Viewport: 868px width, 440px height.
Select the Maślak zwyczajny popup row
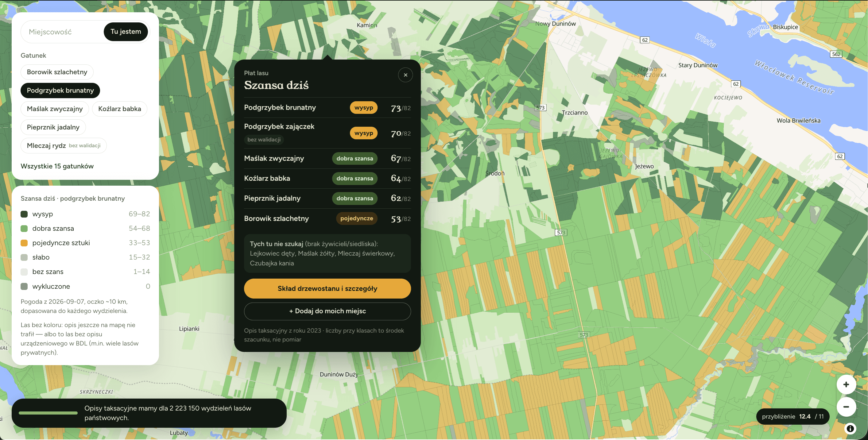pyautogui.click(x=327, y=158)
